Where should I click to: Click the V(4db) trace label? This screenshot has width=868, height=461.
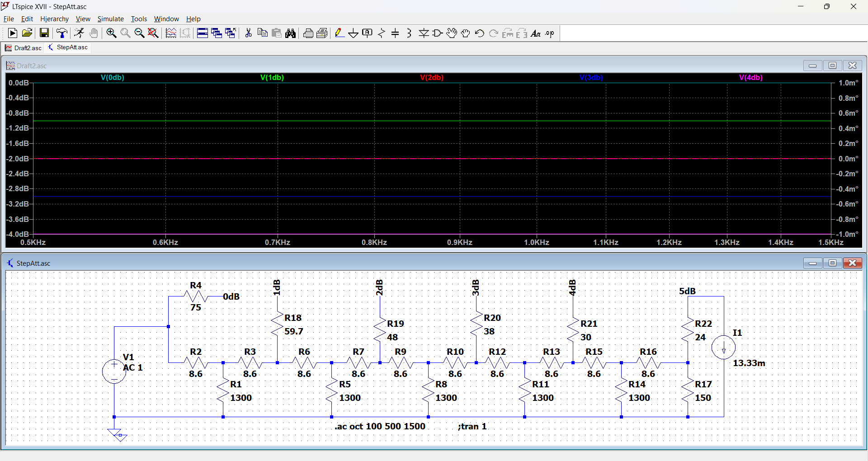(x=751, y=78)
